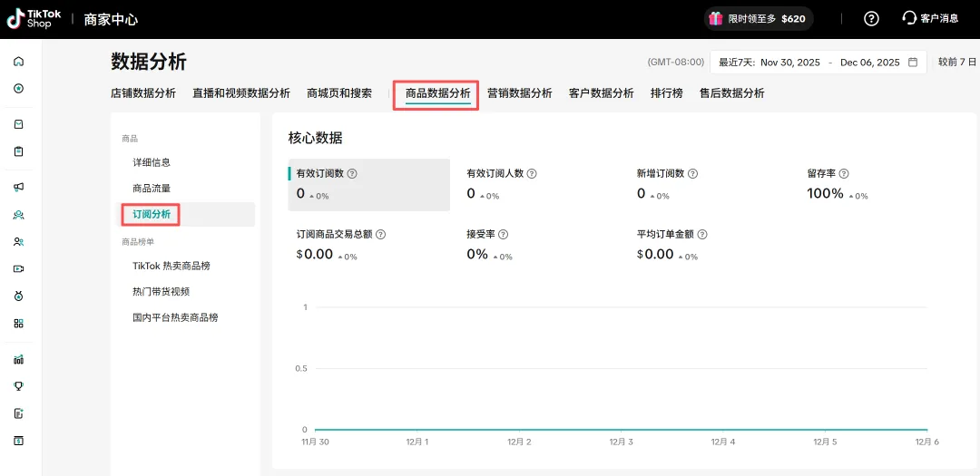The width and height of the screenshot is (980, 476).
Task: Select the 新增订阅数 metric card
Action: (667, 184)
